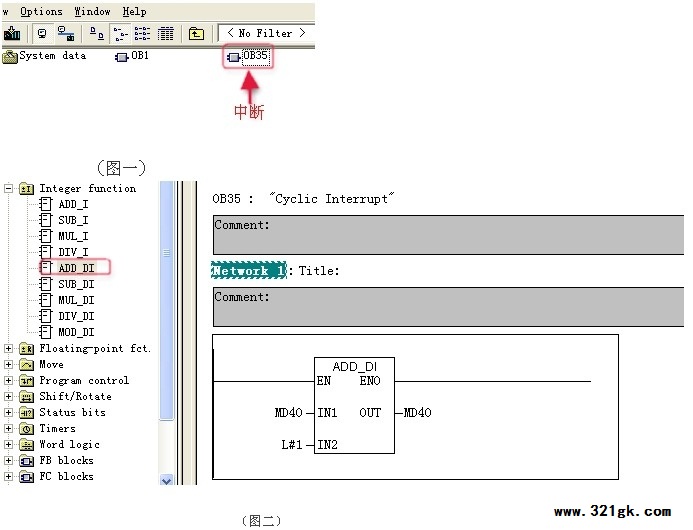
Task: Click the Network 1 comment field
Action: click(x=448, y=307)
